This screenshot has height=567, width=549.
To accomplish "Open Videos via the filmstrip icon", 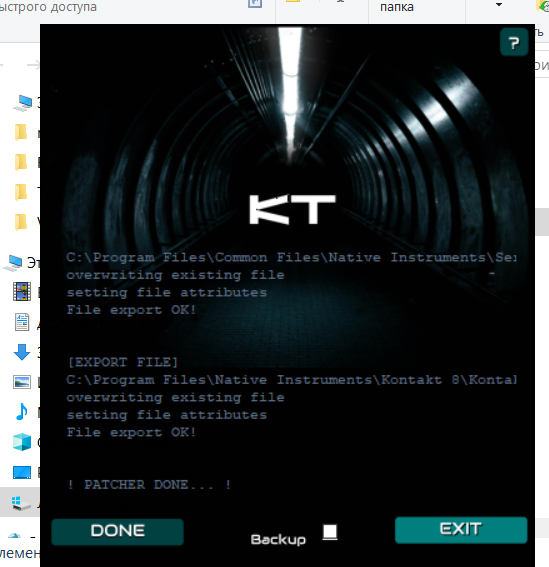I will point(22,291).
